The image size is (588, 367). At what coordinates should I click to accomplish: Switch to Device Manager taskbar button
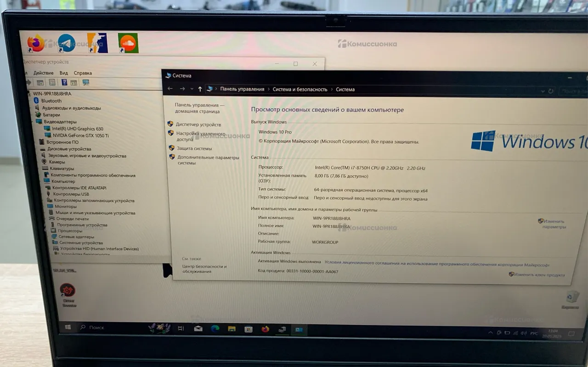coord(282,329)
